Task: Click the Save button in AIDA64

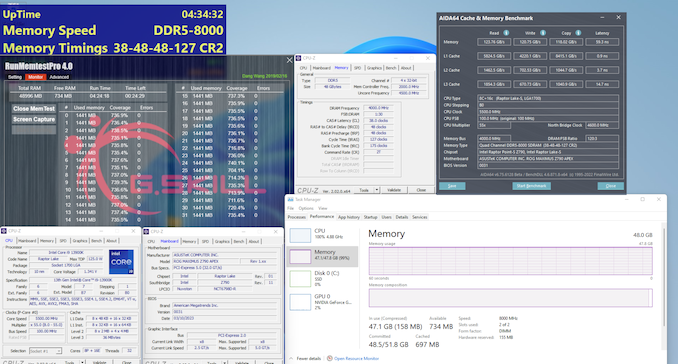Action: point(452,186)
